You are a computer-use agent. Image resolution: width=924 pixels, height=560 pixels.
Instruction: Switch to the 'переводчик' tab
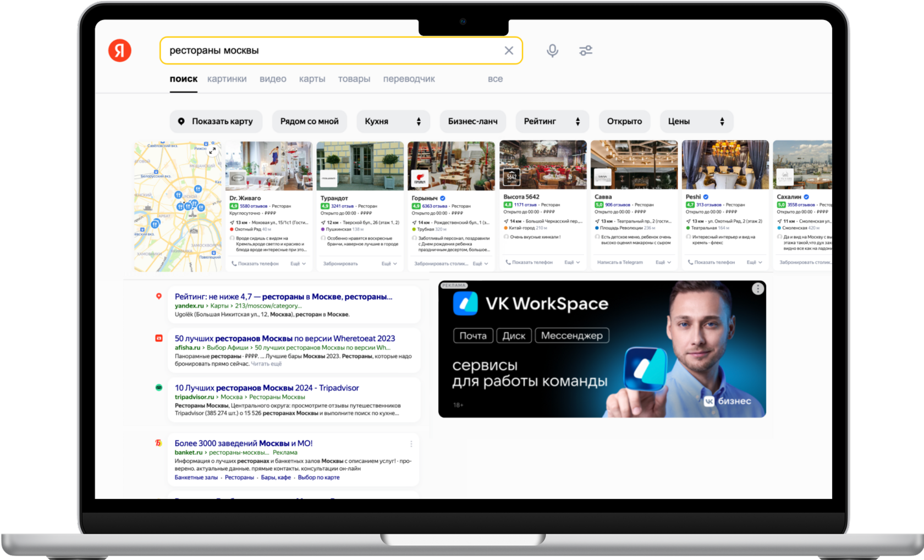pos(409,79)
